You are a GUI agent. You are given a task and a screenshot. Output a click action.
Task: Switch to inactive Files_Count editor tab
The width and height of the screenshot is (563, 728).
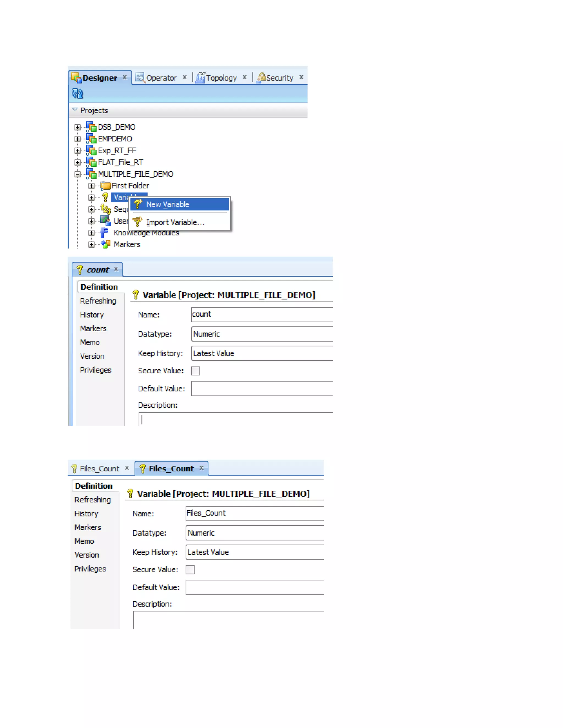tap(99, 469)
